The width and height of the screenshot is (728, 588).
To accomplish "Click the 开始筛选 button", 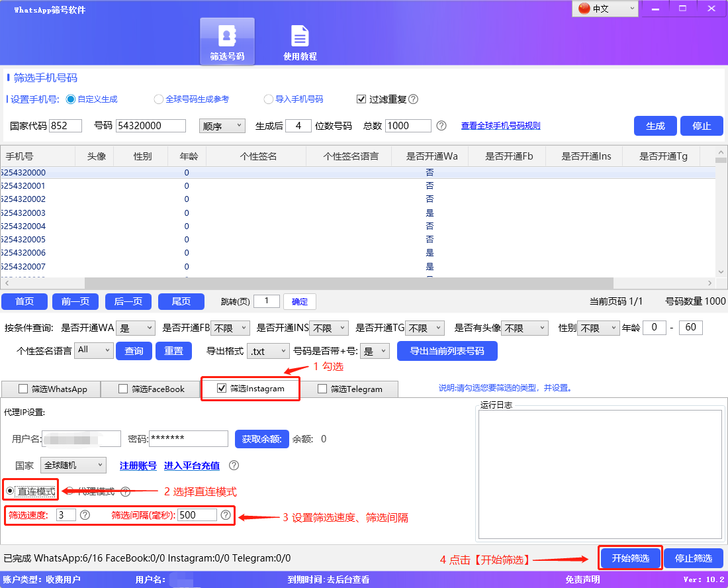I will coord(629,558).
